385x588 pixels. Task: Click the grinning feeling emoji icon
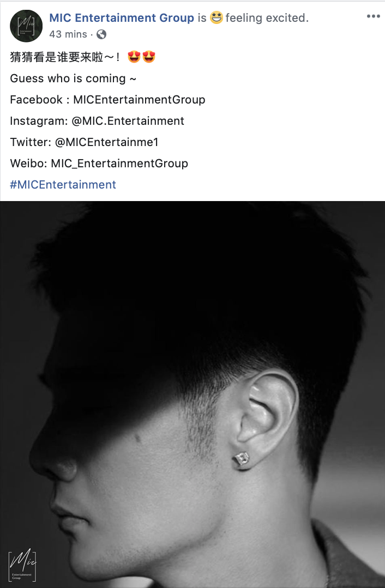pyautogui.click(x=216, y=17)
